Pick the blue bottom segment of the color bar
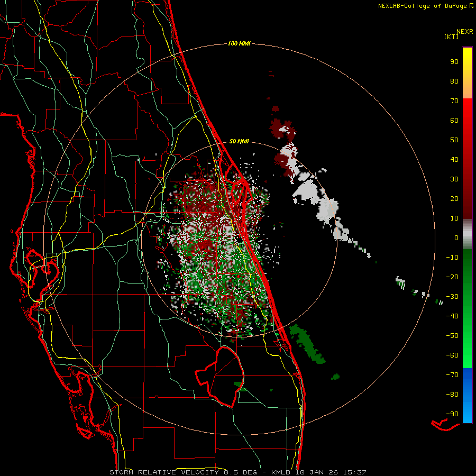 [467, 396]
